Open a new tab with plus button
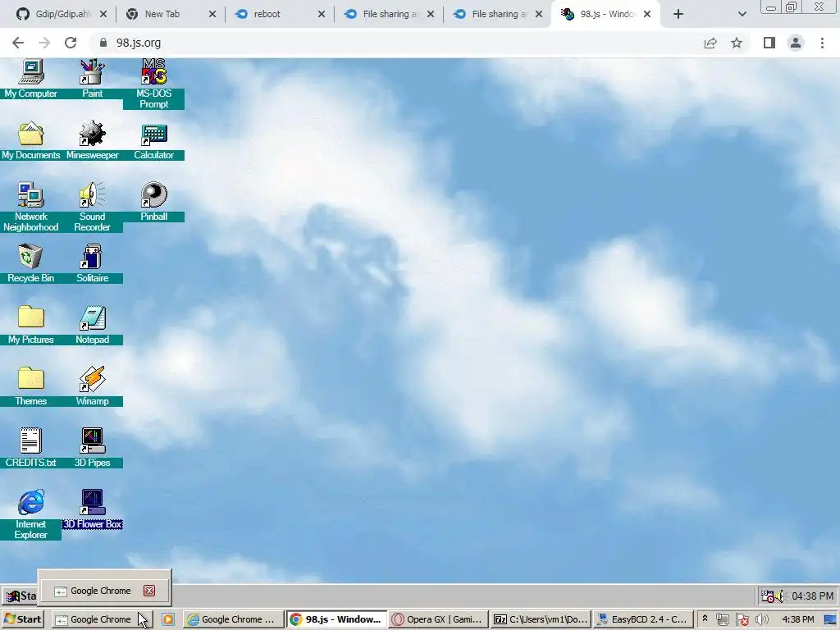Screen dimensions: 840x630 678,14
